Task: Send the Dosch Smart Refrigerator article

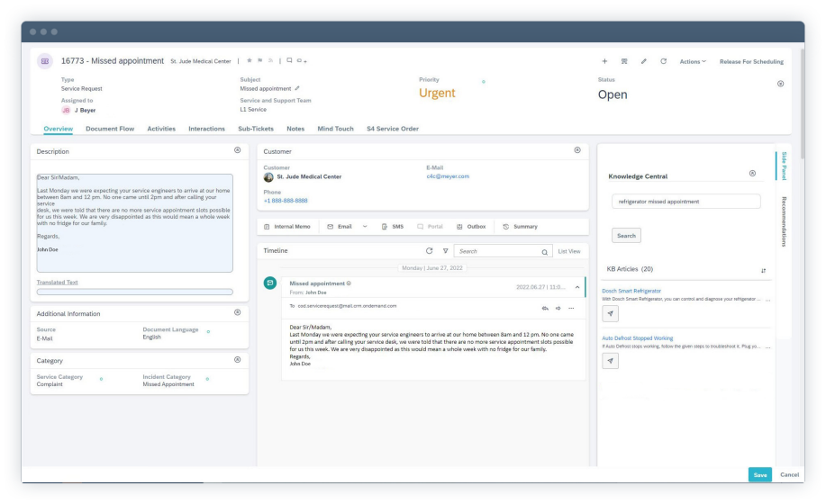Action: click(611, 313)
